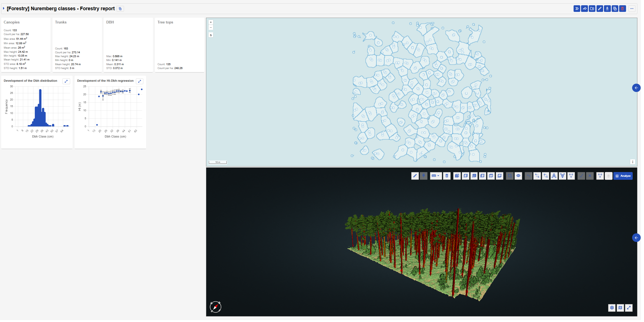Click the undo arrow in 3D toolbar
Viewport: 644px width, 322px height.
click(528, 176)
